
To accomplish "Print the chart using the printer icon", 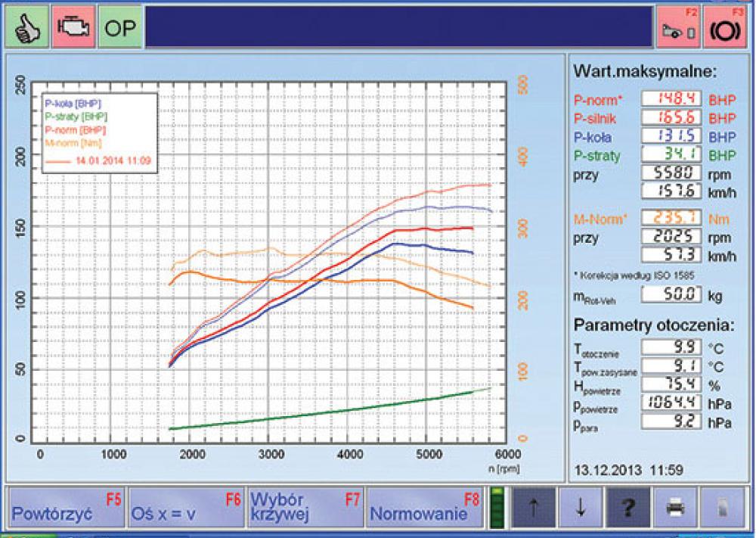I will point(674,508).
